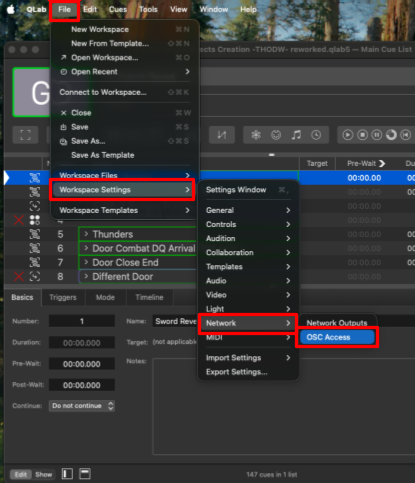Toggle the inspector panel icon
Screen dimensions: 415x483
85,474
